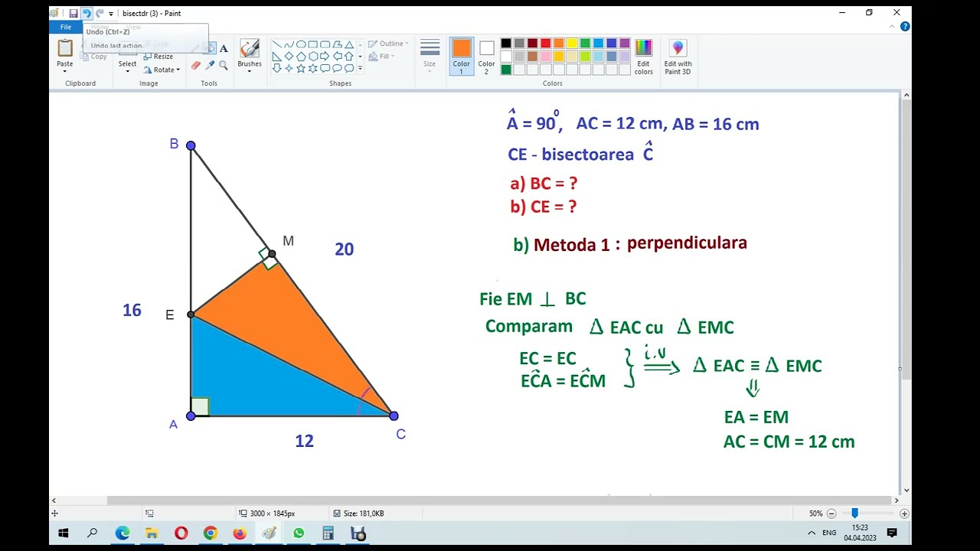Image resolution: width=980 pixels, height=551 pixels.
Task: Choose the Cloud callout shape
Action: (x=349, y=68)
